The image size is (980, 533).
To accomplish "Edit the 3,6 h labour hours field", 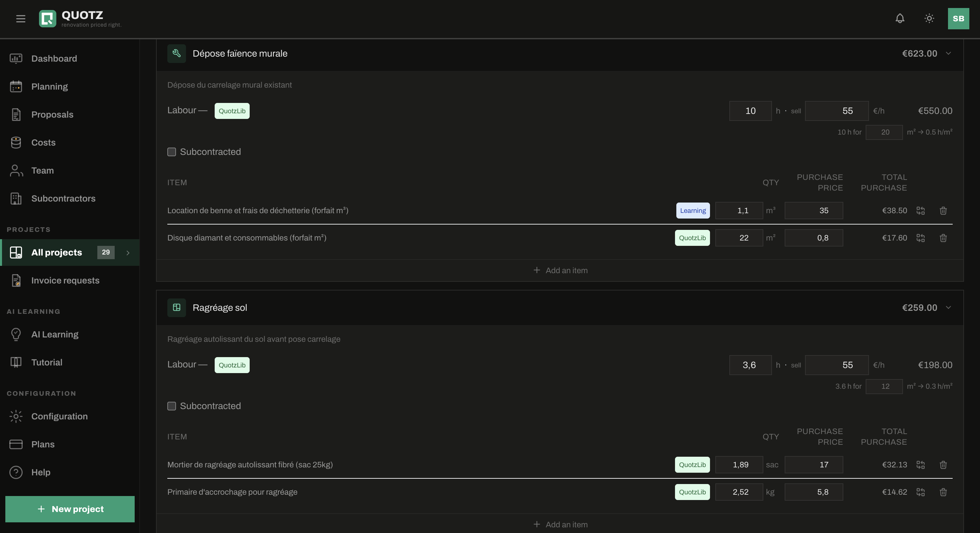I will tap(750, 365).
